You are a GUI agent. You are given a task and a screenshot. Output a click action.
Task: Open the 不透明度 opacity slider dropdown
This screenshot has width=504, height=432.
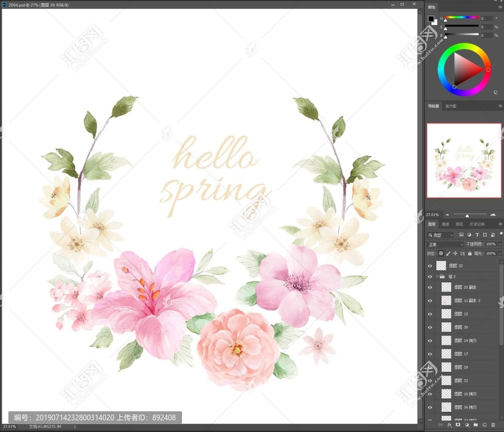(x=500, y=244)
